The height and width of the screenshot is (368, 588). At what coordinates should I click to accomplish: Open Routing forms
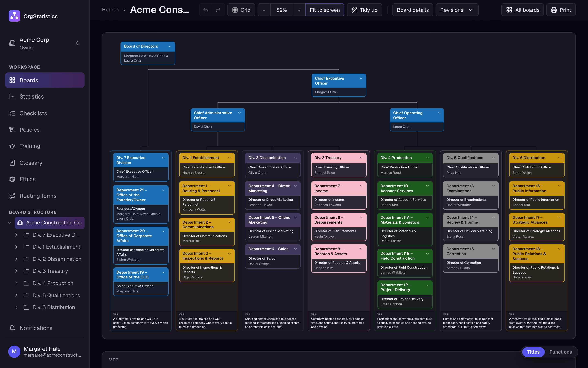(x=45, y=196)
